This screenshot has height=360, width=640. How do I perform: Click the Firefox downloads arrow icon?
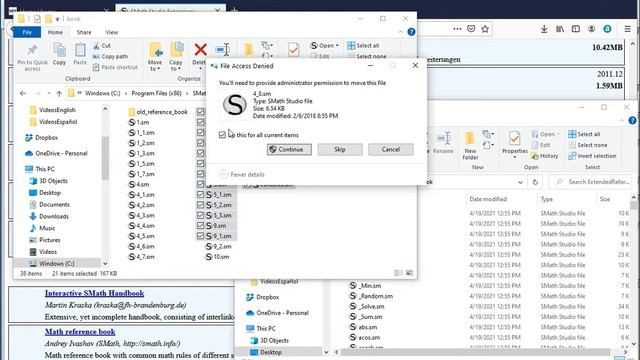[x=544, y=29]
